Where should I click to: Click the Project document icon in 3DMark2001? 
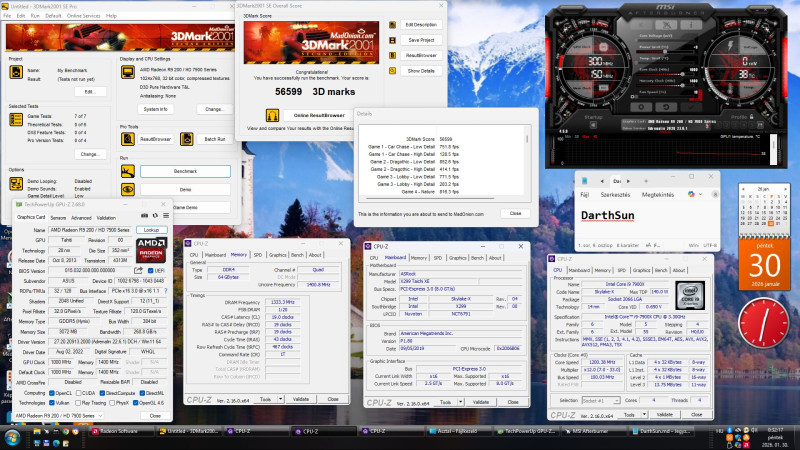pos(16,72)
